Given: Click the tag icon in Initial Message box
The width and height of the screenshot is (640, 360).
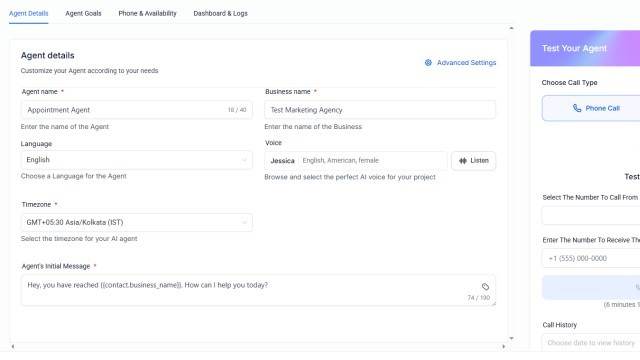Looking at the screenshot, I should click(485, 287).
